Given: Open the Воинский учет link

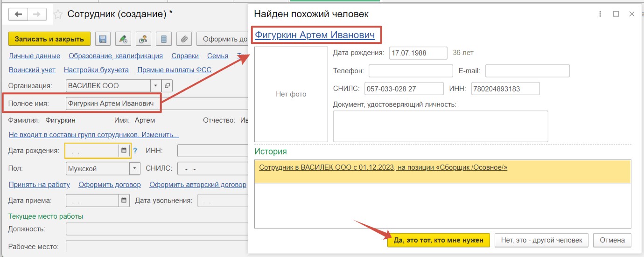Looking at the screenshot, I should pyautogui.click(x=32, y=70).
